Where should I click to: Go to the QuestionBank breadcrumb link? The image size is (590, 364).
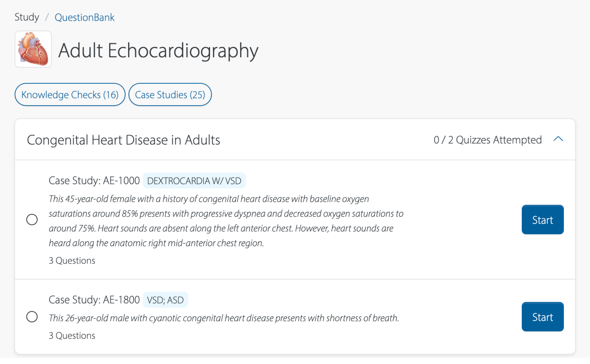click(x=84, y=17)
